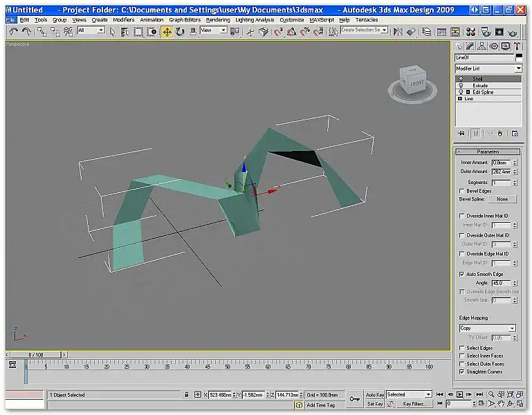
Task: Select the Extrude modifier in the stack
Action: (x=480, y=86)
